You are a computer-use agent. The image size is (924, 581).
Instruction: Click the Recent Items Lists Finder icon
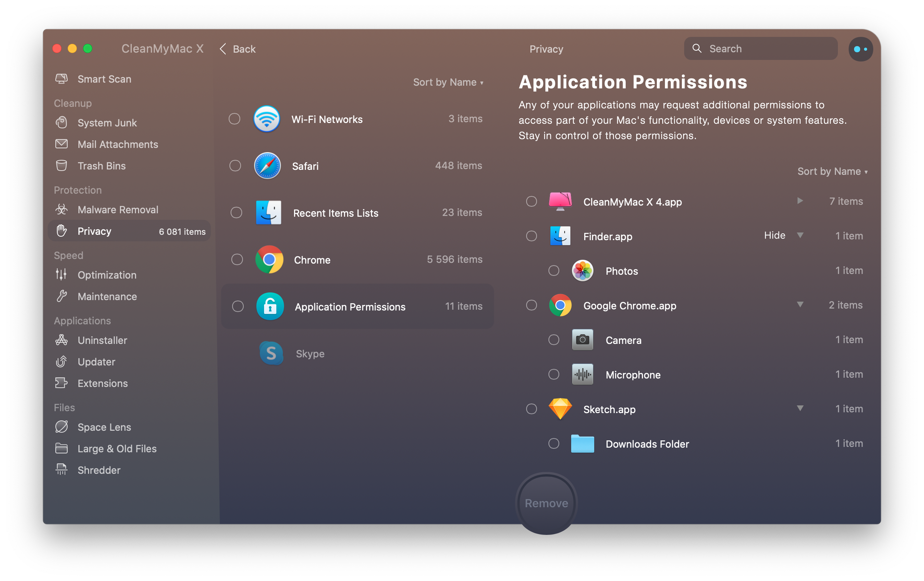[x=268, y=213]
